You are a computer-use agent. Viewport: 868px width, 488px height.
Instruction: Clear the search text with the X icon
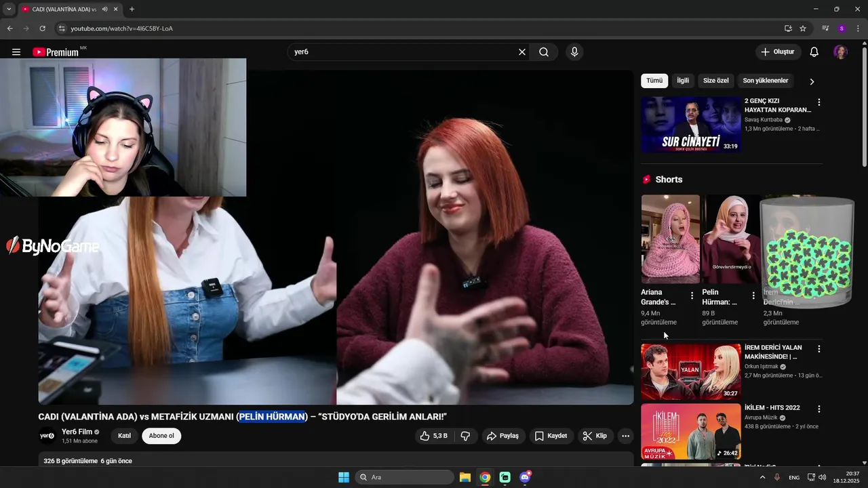(x=522, y=52)
